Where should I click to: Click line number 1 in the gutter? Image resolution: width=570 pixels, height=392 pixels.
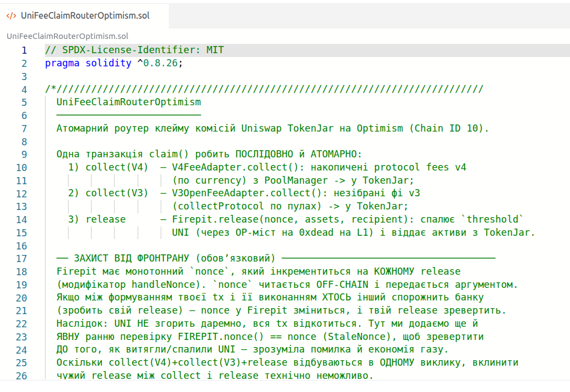24,50
